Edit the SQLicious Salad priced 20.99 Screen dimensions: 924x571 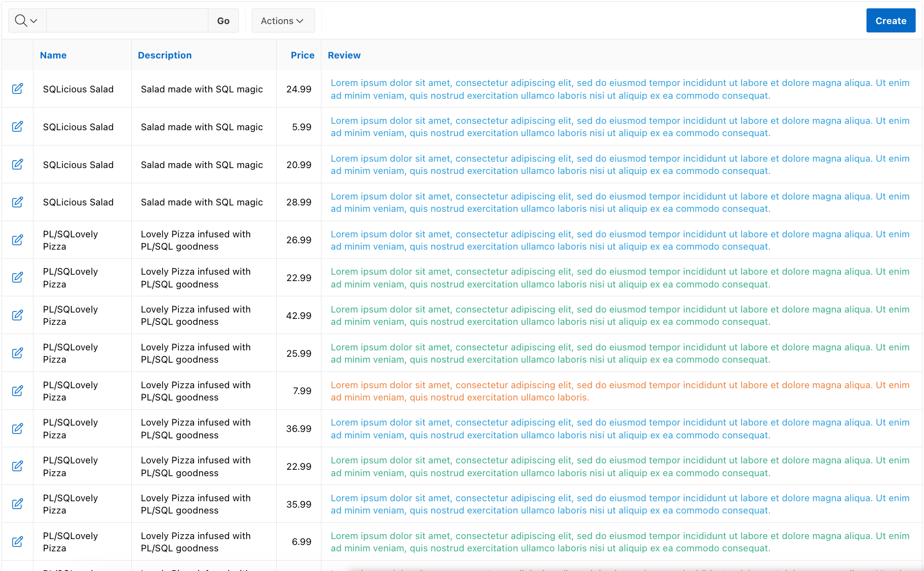pos(18,164)
